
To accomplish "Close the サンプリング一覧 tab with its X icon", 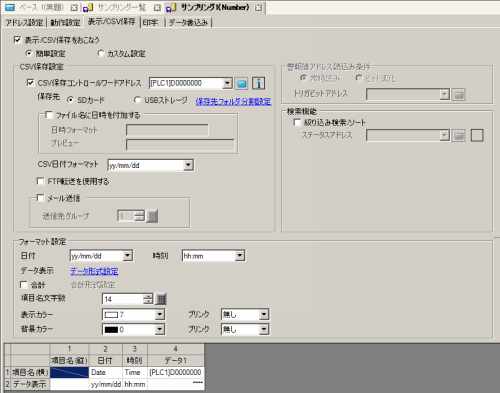I will tap(157, 7).
